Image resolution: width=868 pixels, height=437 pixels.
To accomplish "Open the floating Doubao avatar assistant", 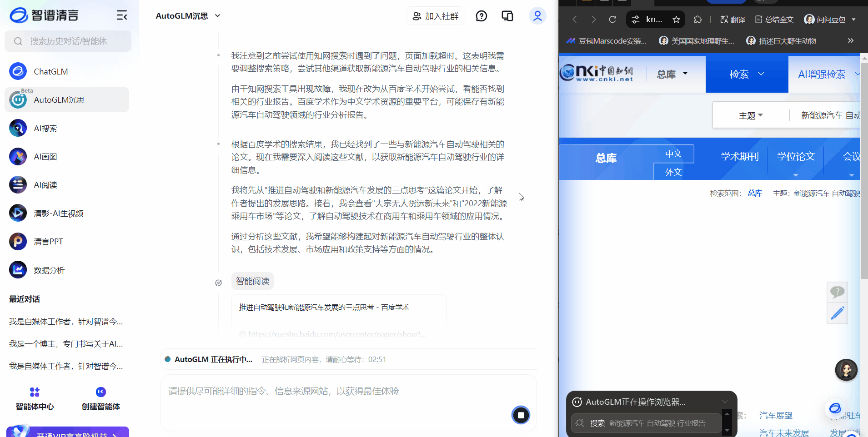I will tap(846, 370).
